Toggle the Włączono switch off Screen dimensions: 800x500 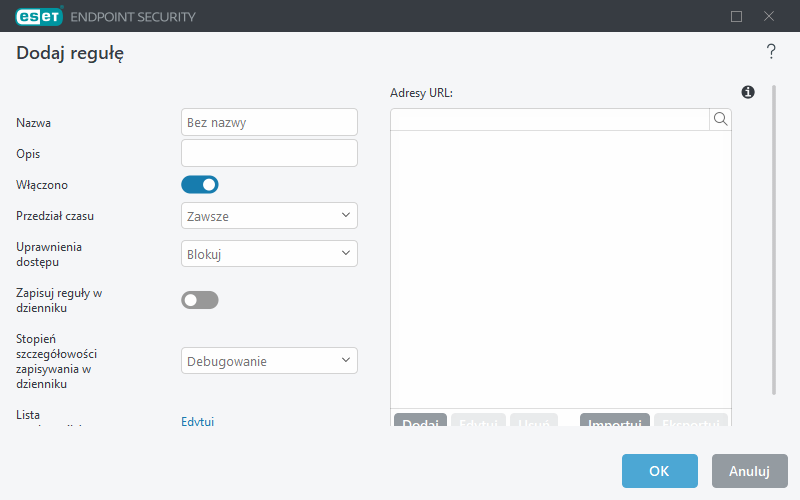tap(200, 185)
